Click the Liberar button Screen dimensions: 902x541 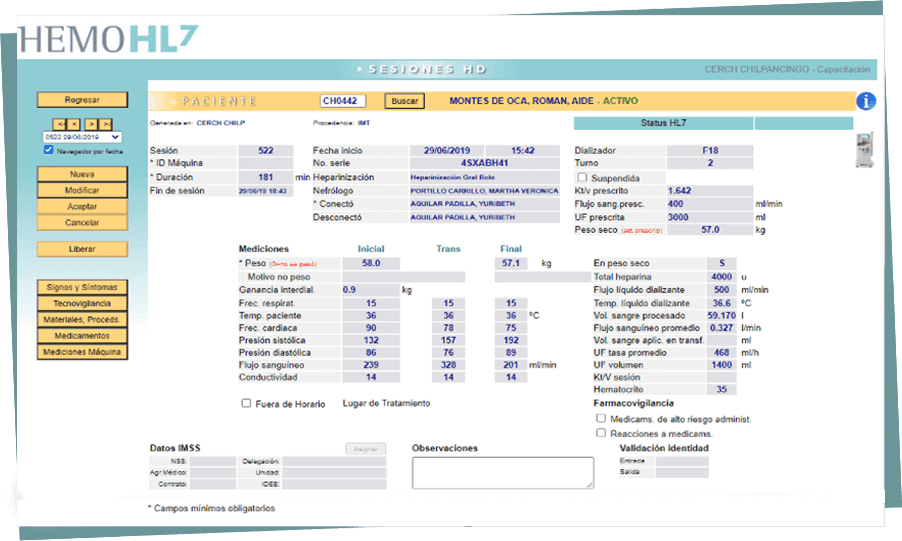pyautogui.click(x=82, y=249)
